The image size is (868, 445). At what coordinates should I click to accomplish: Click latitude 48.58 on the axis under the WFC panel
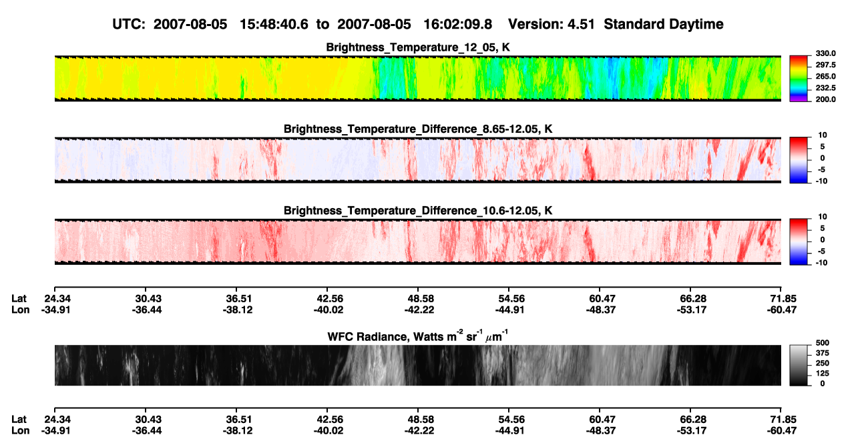[x=421, y=420]
